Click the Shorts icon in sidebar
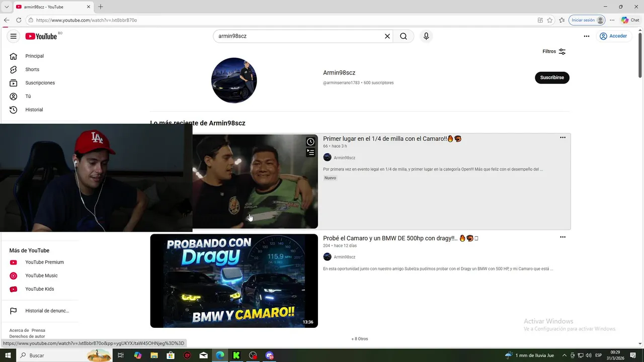 14,69
